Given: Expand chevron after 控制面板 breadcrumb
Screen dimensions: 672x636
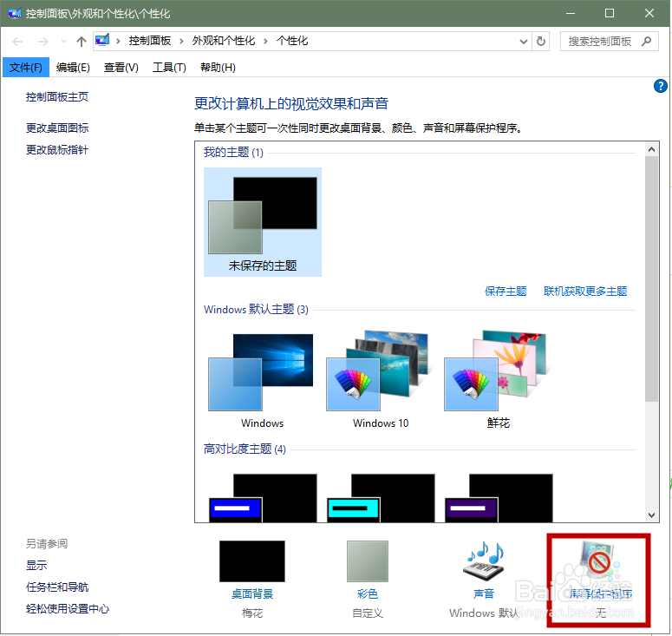Looking at the screenshot, I should [181, 41].
